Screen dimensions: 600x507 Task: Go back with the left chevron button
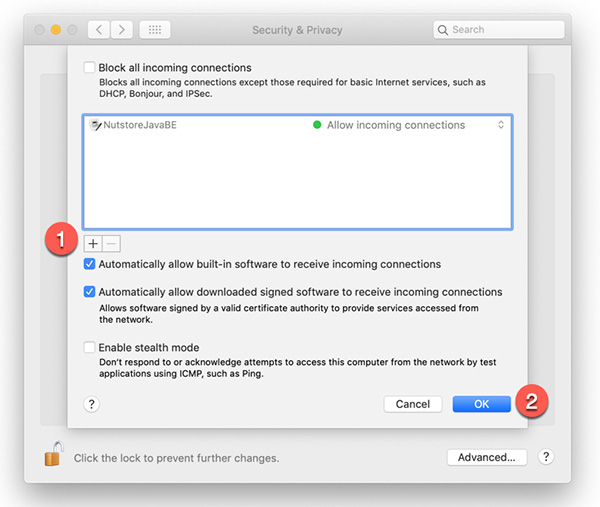click(99, 30)
